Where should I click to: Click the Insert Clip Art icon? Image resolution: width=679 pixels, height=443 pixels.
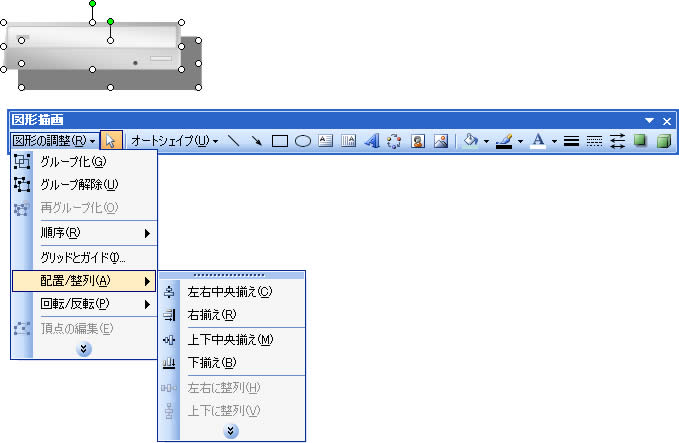(418, 141)
